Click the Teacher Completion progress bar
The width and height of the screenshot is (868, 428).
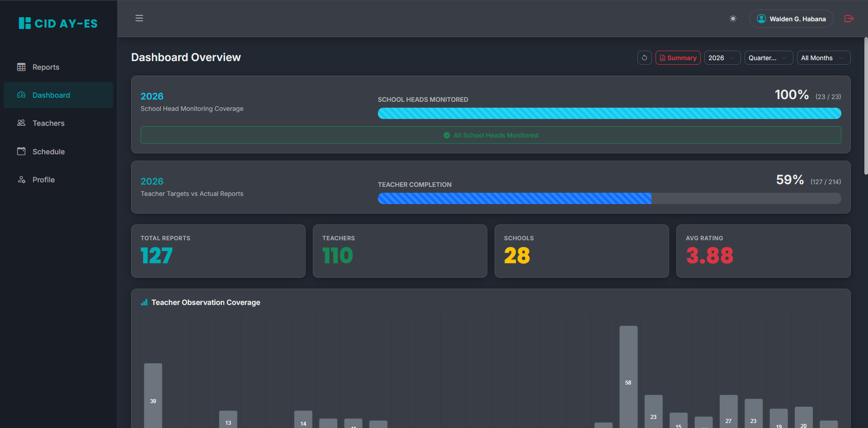tap(609, 198)
